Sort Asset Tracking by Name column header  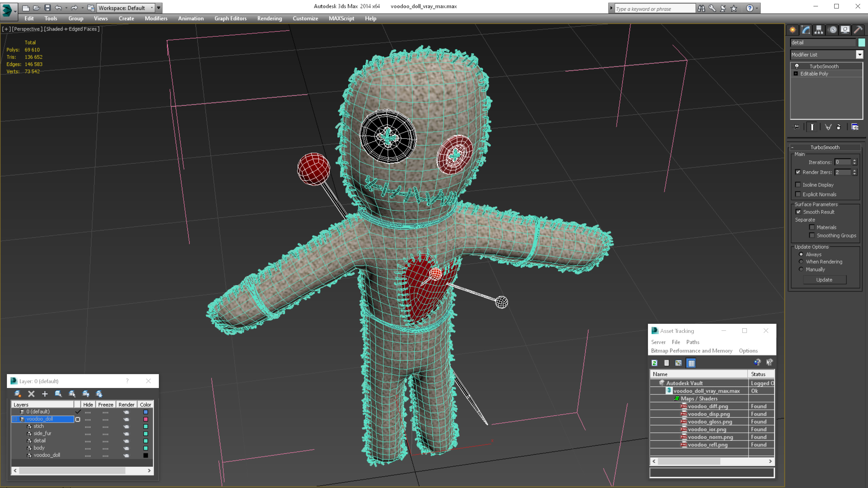pyautogui.click(x=699, y=374)
